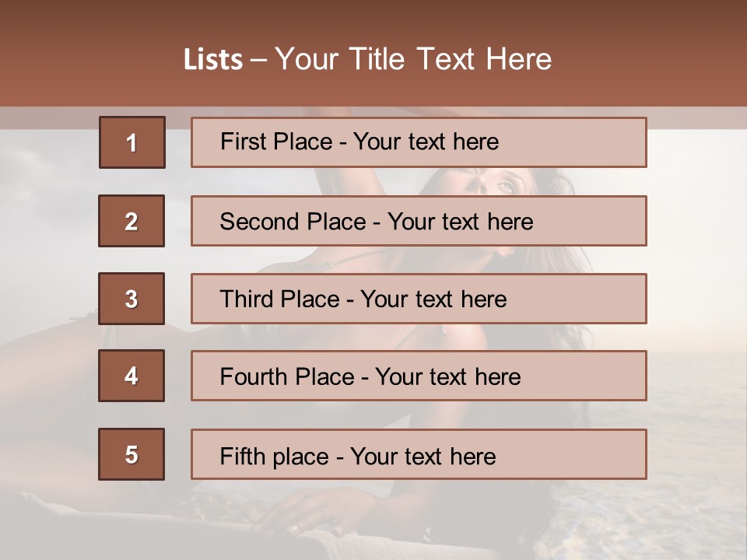Viewport: 747px width, 560px height.
Task: Select the number 1 box
Action: pos(132,142)
